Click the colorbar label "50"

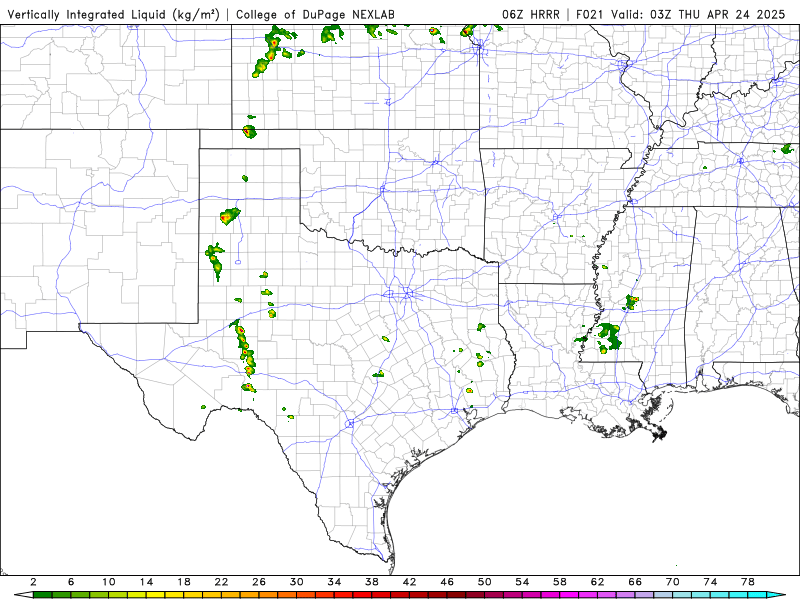click(x=485, y=582)
